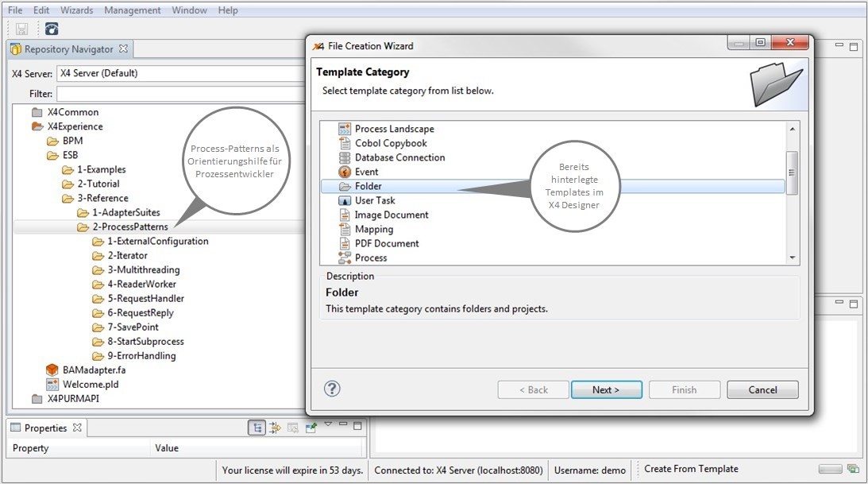Screen dimensions: 868x484
Task: Click the BAMadapter.fa file icon
Action: pyautogui.click(x=52, y=370)
